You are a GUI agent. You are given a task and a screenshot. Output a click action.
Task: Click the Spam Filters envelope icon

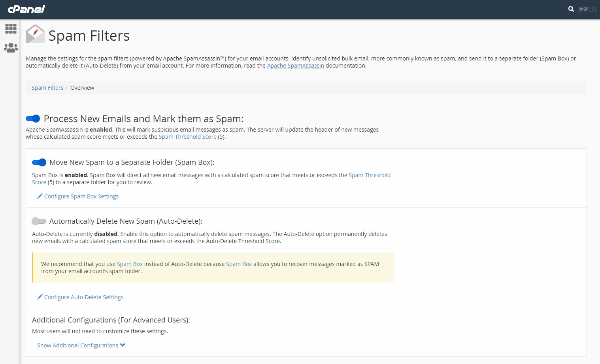tap(35, 34)
